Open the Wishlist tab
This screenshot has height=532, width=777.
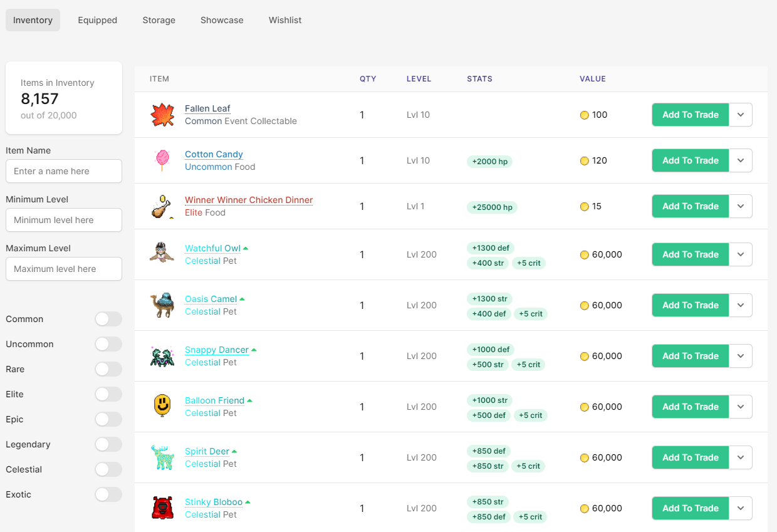tap(285, 20)
